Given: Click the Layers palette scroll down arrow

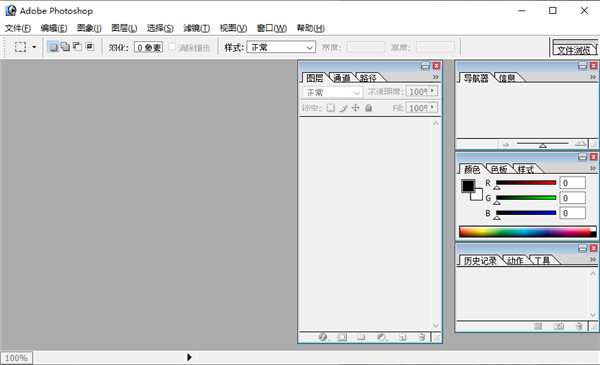Looking at the screenshot, I should pyautogui.click(x=436, y=326).
